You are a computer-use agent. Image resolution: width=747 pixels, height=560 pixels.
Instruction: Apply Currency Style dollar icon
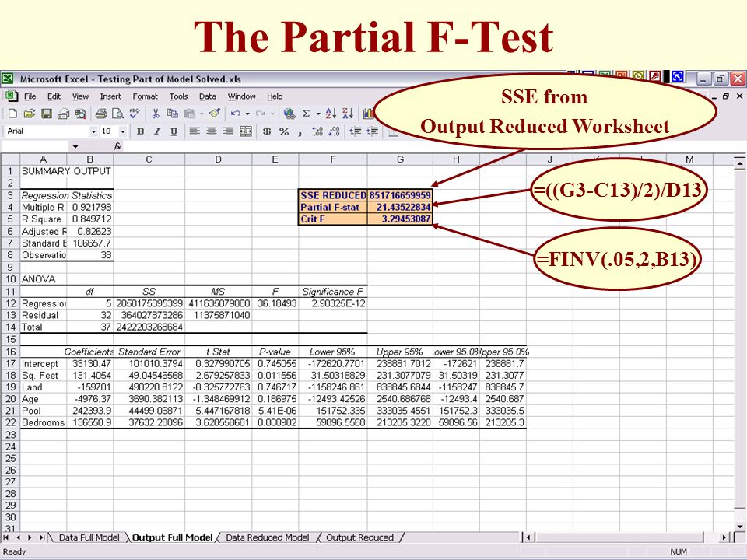267,131
